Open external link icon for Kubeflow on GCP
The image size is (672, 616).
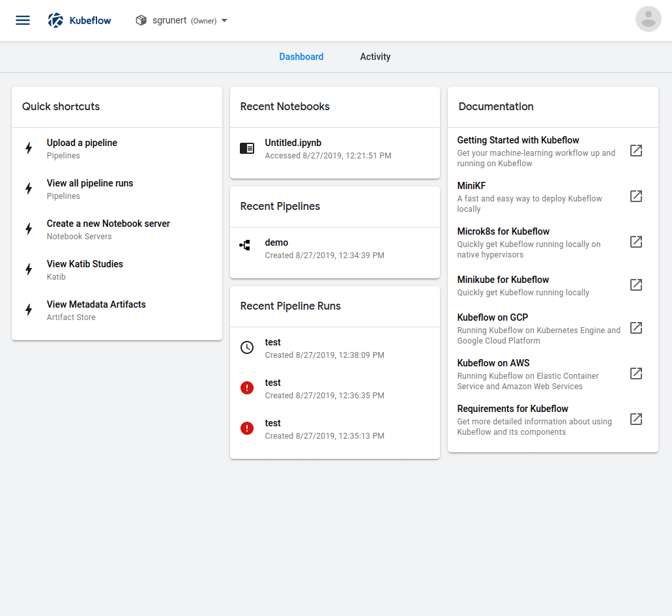click(x=636, y=328)
